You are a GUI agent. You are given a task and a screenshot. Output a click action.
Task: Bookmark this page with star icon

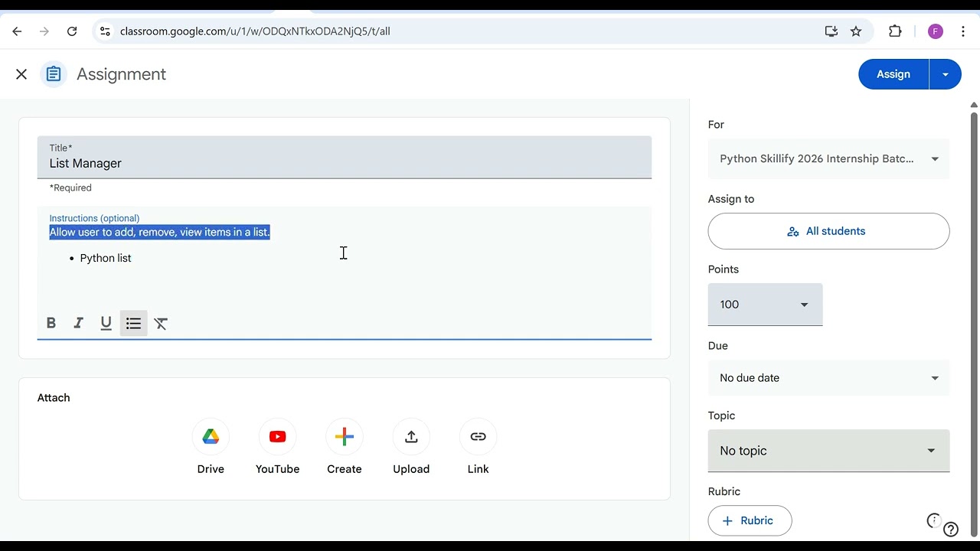856,31
